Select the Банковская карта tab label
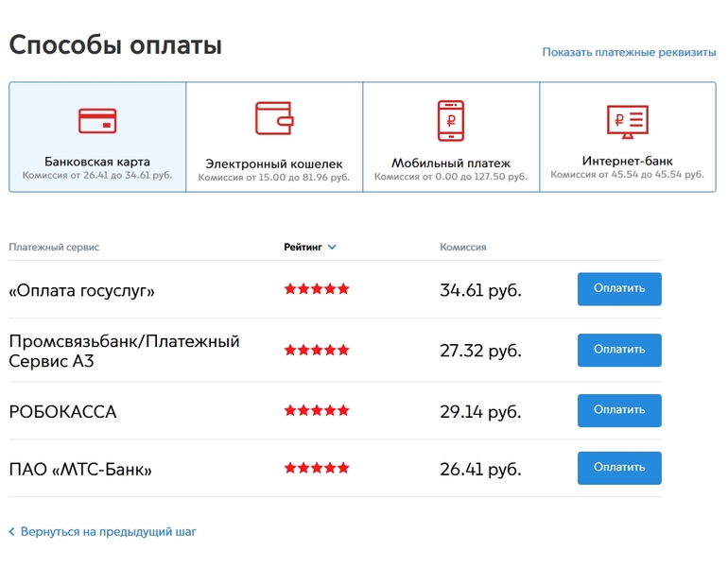Screen dimensions: 728x568 tap(97, 162)
